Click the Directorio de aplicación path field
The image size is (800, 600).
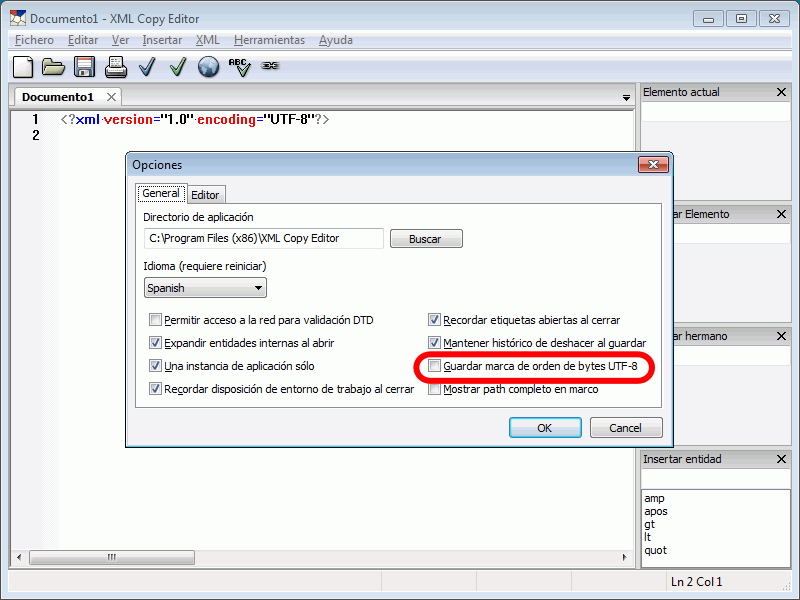tap(264, 238)
